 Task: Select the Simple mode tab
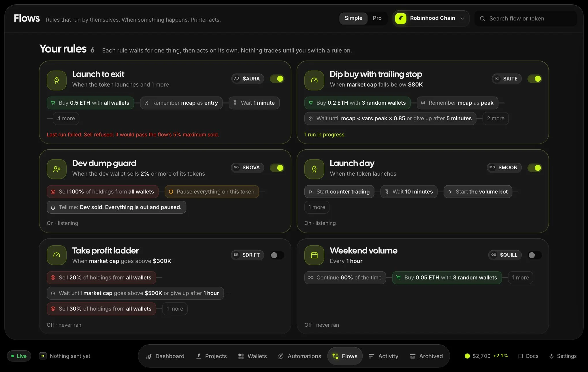[353, 18]
